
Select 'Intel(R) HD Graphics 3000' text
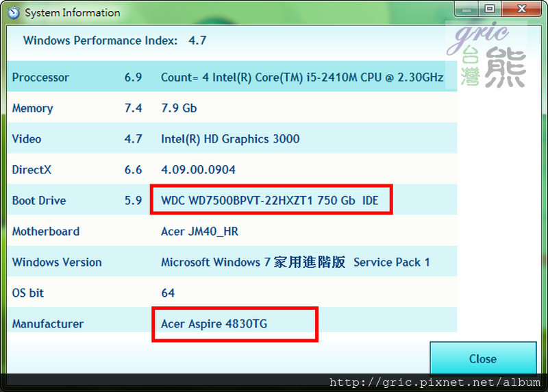230,139
